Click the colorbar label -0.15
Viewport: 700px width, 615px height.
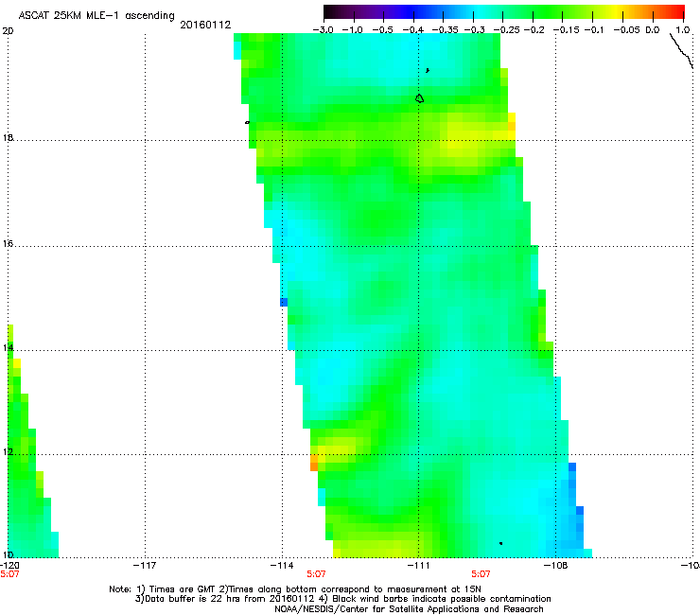point(566,30)
